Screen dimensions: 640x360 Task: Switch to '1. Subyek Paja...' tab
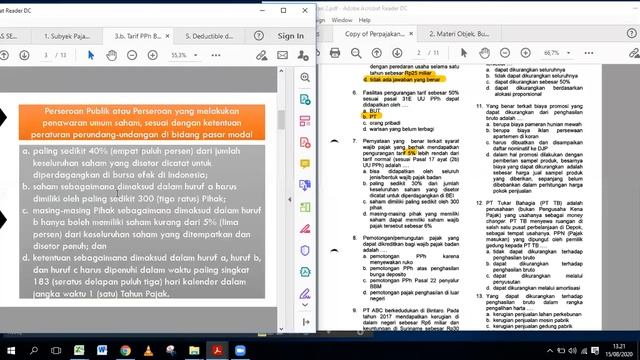point(67,36)
